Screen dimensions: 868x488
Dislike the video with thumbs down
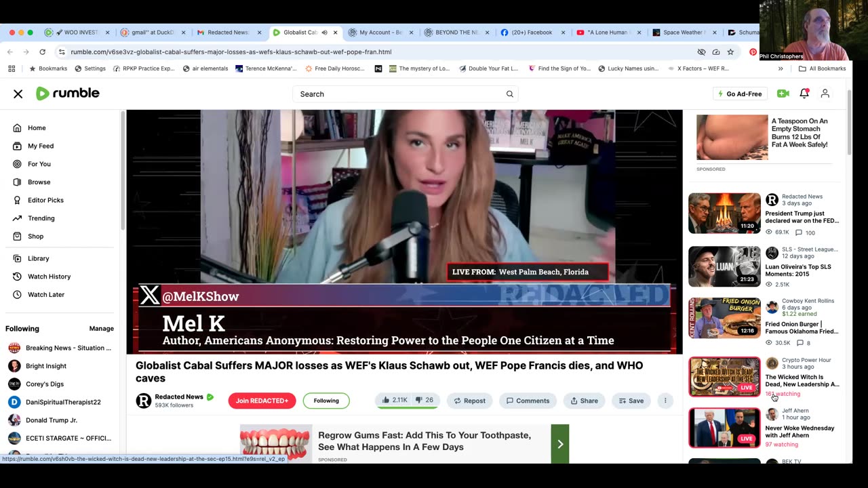(425, 401)
